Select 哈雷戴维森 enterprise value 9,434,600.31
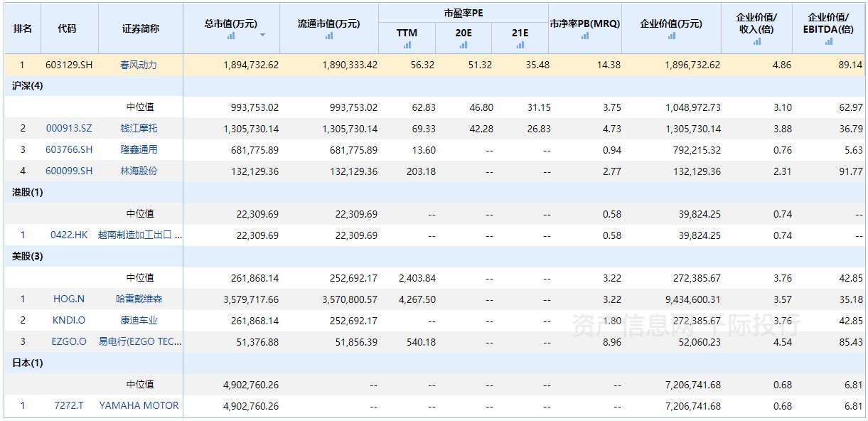This screenshot has width=868, height=421. (x=692, y=299)
